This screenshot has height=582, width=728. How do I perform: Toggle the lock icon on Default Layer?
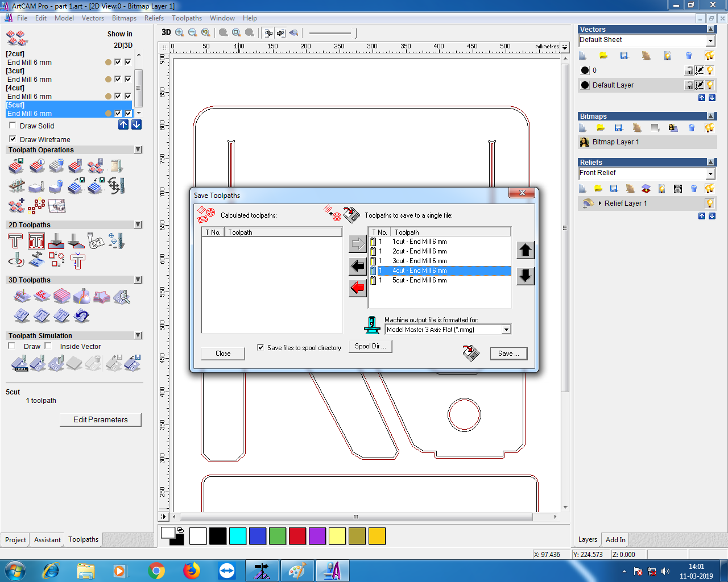pyautogui.click(x=689, y=85)
